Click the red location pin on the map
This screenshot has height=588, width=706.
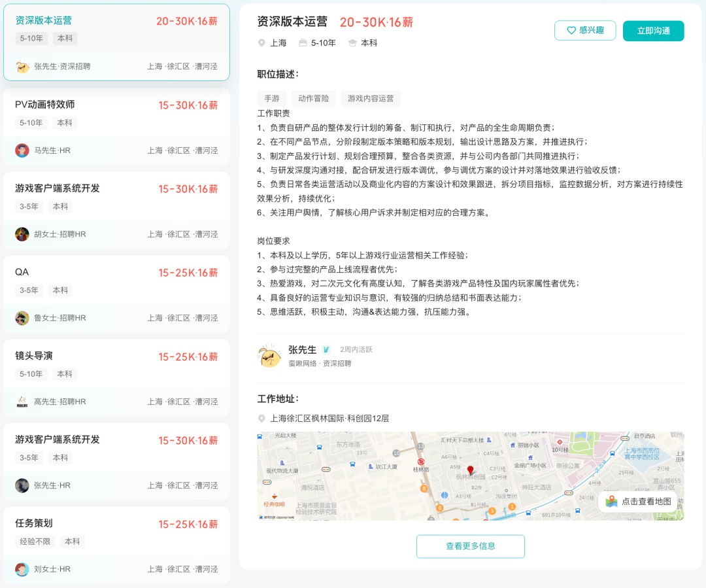(x=470, y=470)
